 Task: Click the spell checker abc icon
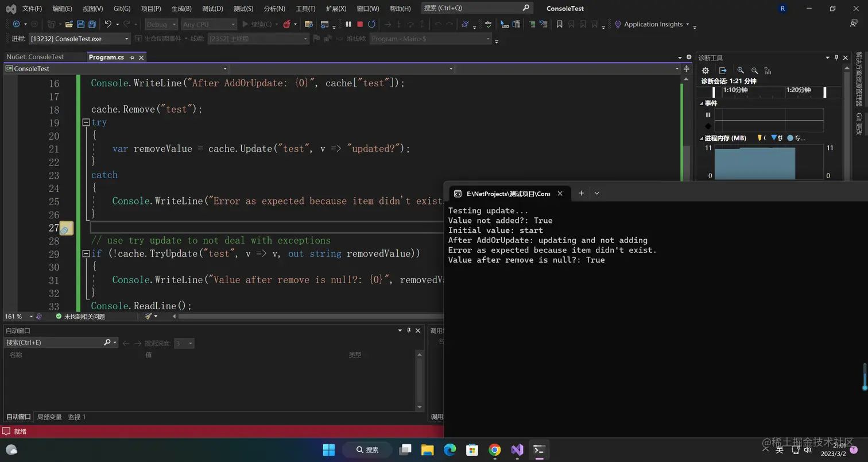click(x=488, y=24)
